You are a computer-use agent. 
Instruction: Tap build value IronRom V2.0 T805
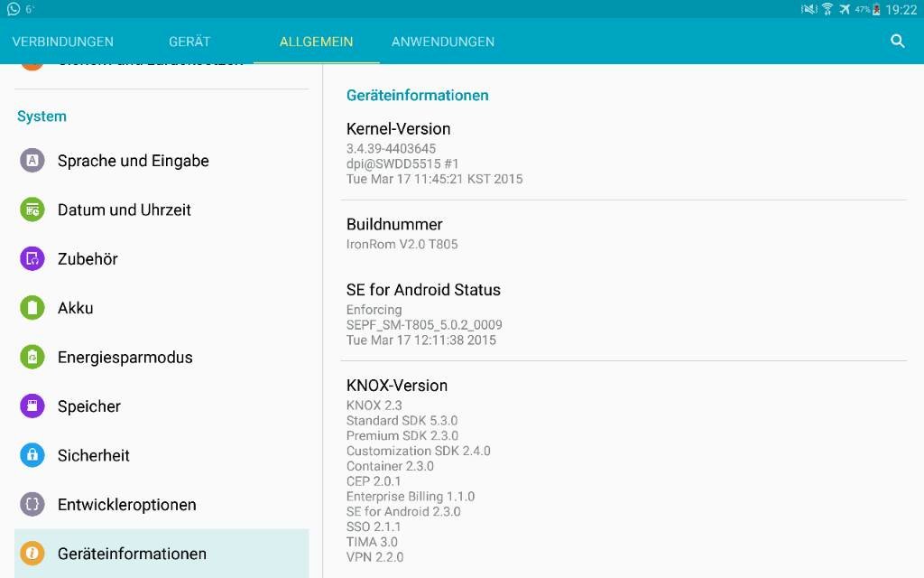(402, 244)
